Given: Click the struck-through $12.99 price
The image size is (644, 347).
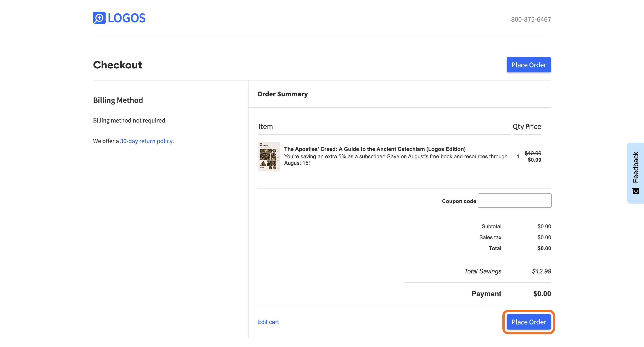Looking at the screenshot, I should click(x=533, y=153).
